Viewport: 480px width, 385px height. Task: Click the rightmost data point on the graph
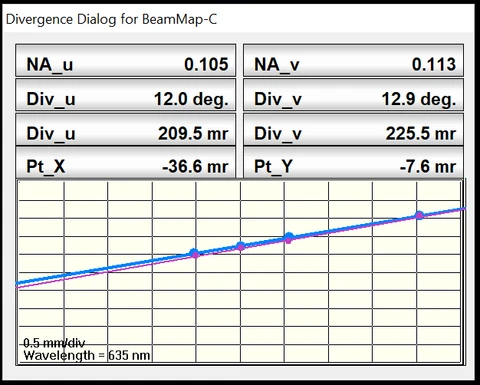[x=419, y=215]
